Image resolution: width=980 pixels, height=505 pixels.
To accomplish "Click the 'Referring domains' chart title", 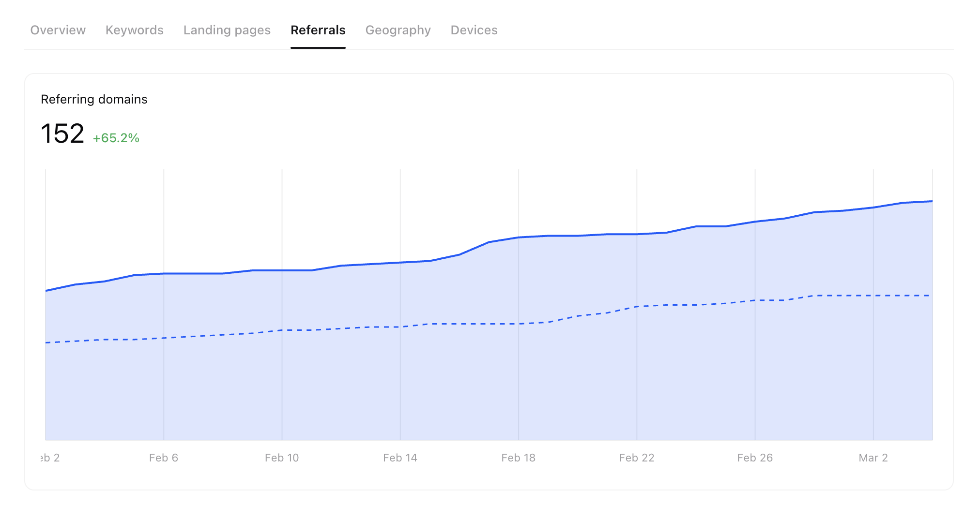I will coord(94,99).
